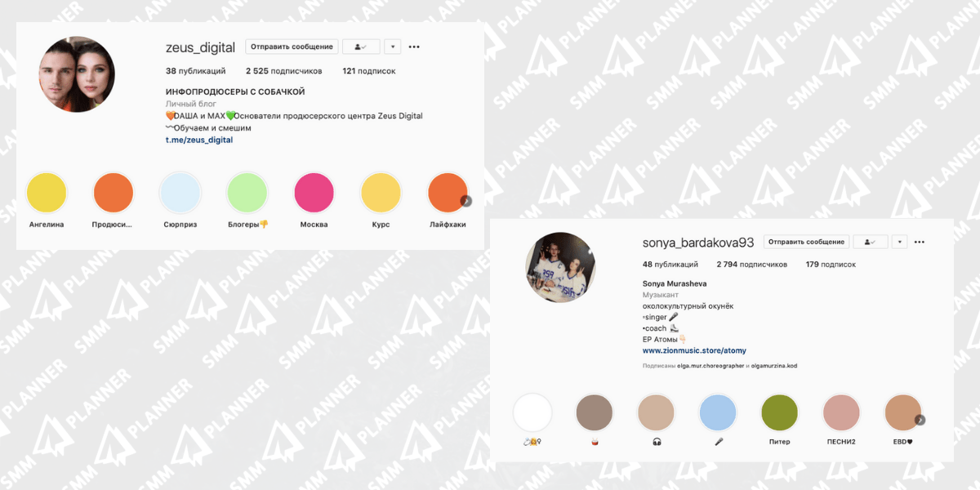Toggle following status on zeus_digital profile
Screen dimensions: 980x490
[361, 47]
